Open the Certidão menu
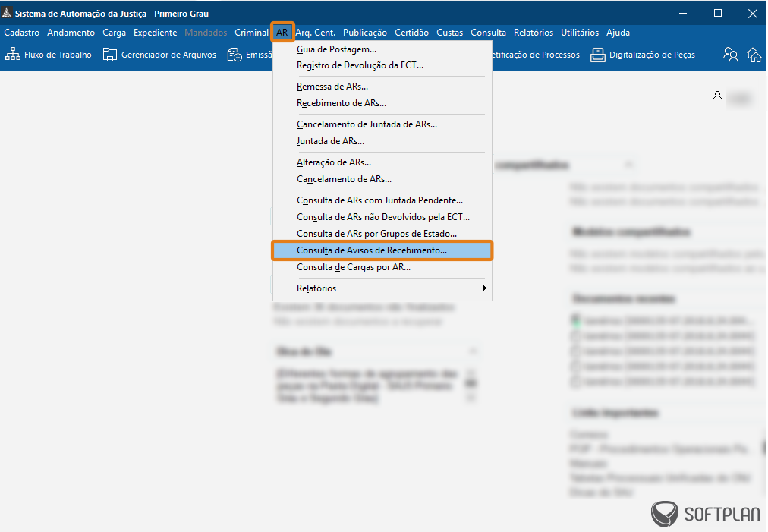 (x=411, y=33)
